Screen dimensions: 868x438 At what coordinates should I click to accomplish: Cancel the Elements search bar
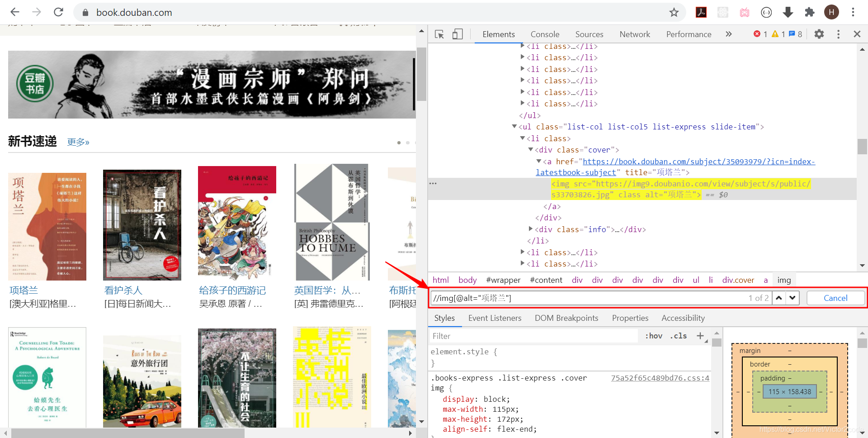(x=835, y=298)
